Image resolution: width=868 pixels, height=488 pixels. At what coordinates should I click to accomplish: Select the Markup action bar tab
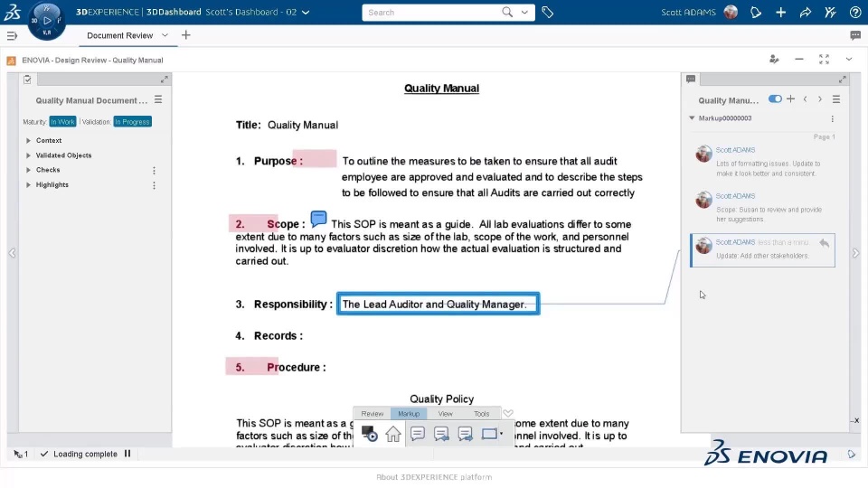[x=409, y=413]
